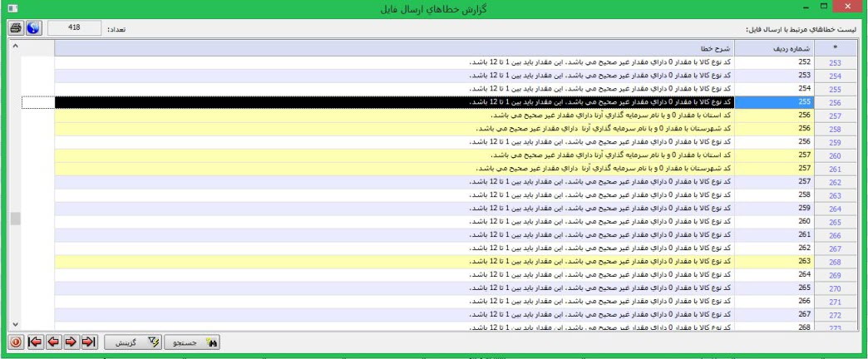Select row header 268

click(x=834, y=262)
